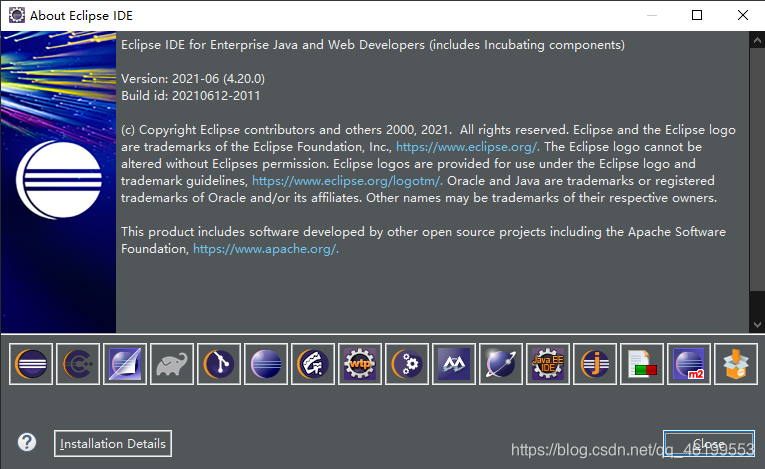The width and height of the screenshot is (765, 469).
Task: Click the WTP gear feature icon
Action: (360, 364)
